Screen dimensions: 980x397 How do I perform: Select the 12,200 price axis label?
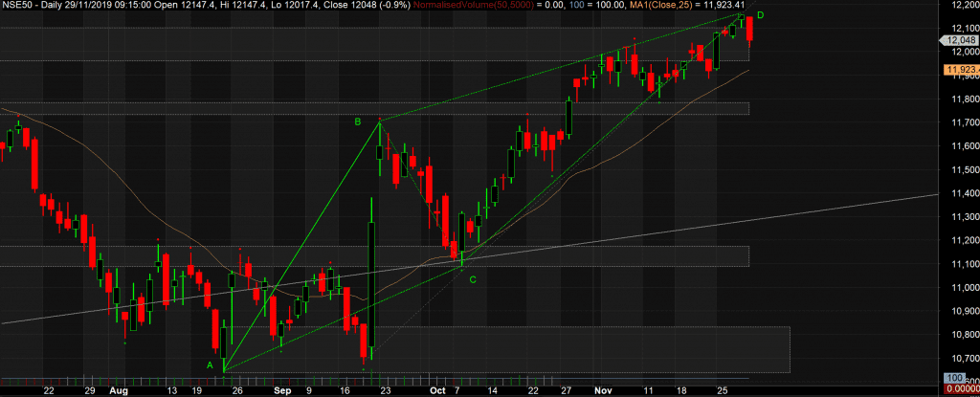[x=962, y=6]
